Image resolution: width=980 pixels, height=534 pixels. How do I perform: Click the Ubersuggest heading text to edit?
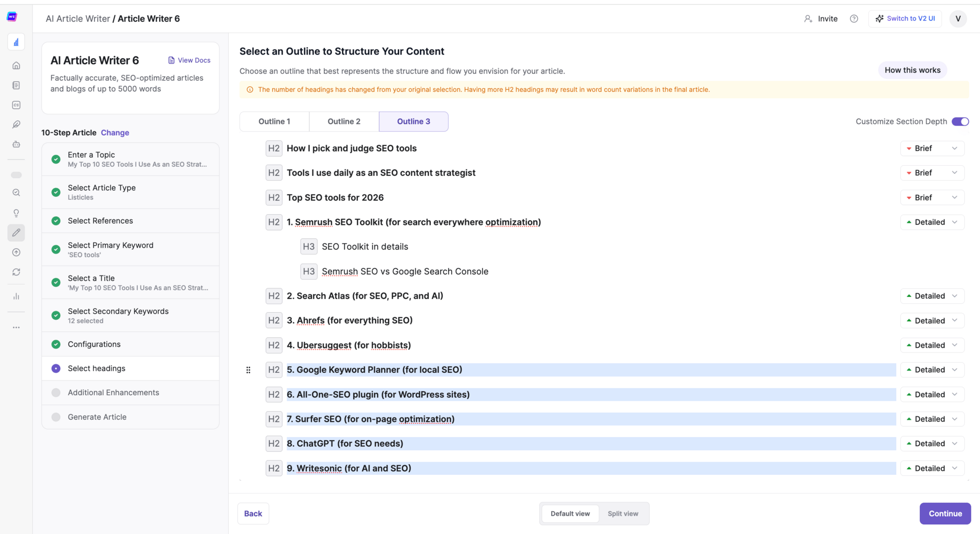[349, 345]
